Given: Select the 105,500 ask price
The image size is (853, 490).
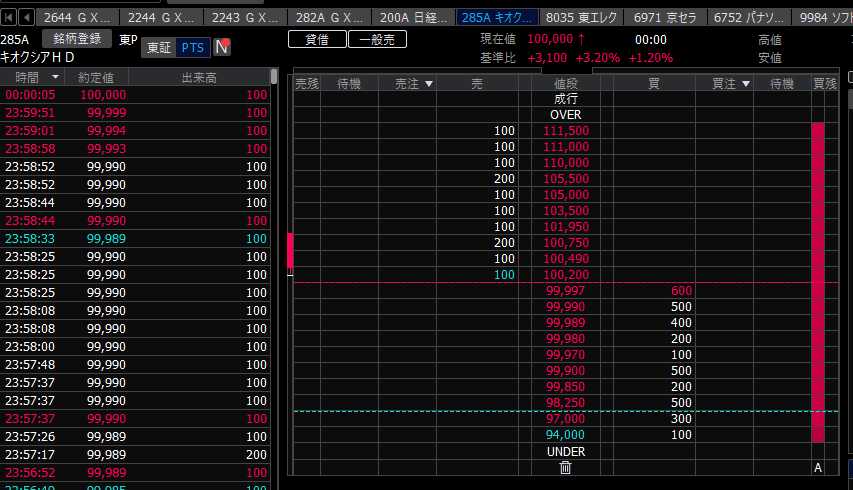Looking at the screenshot, I should click(x=566, y=179).
